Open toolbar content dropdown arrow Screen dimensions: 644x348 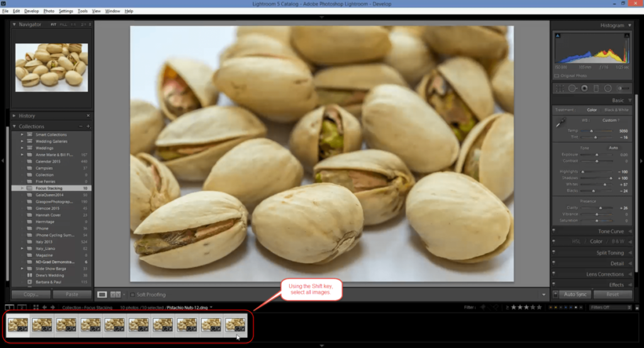544,295
